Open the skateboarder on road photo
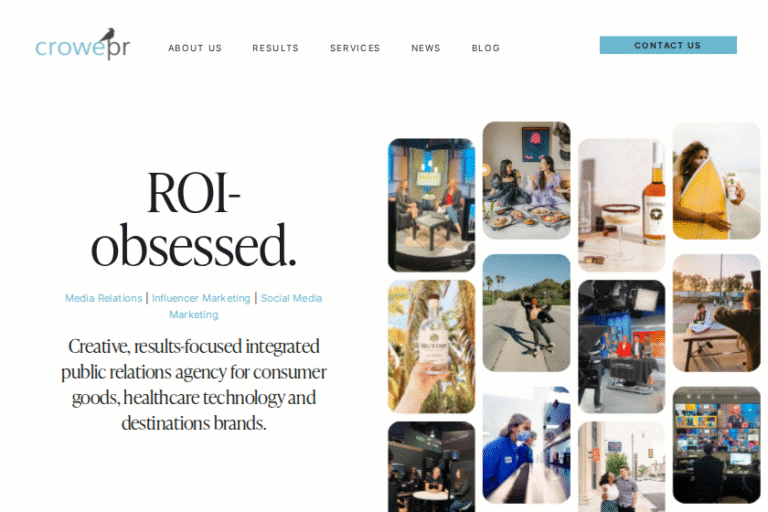This screenshot has height=512, width=768. click(527, 313)
